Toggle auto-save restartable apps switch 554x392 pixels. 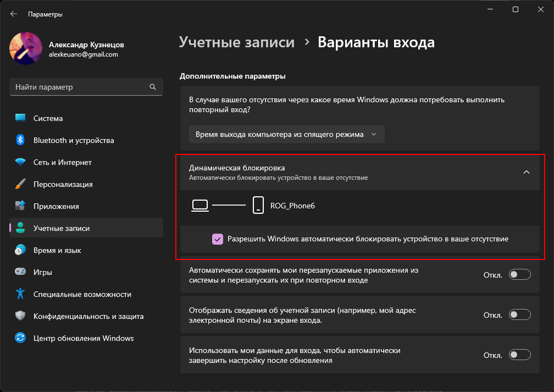point(519,275)
